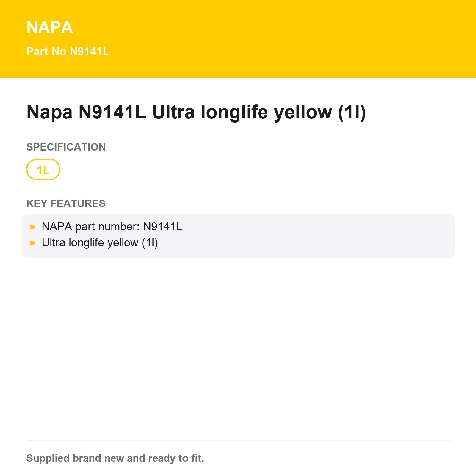476x476 pixels.
Task: Click the word Napa in product title
Action: tap(49, 112)
